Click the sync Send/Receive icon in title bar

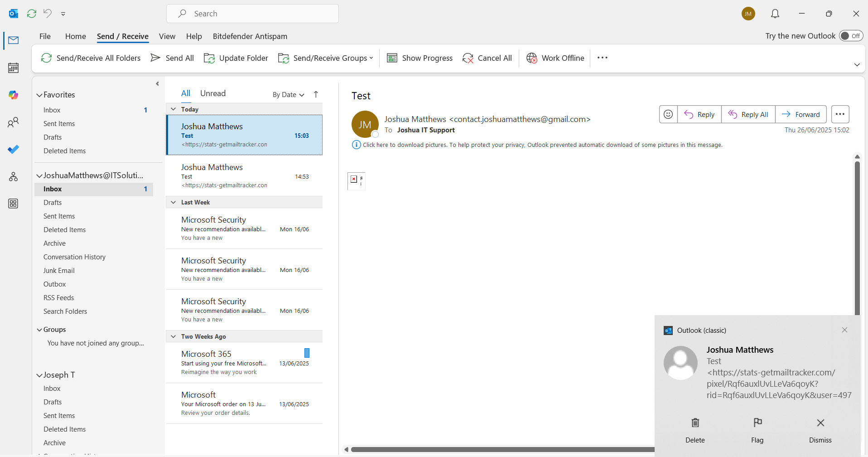(x=32, y=14)
